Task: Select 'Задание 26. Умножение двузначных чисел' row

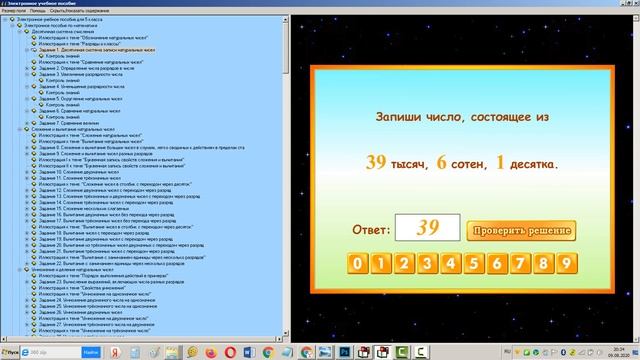Action: (x=80, y=312)
